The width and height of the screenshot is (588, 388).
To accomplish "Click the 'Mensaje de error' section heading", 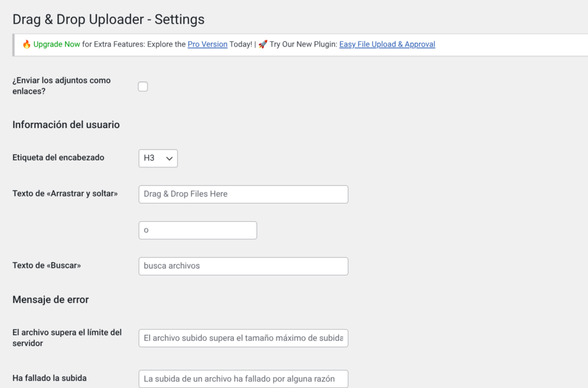I will pos(51,299).
